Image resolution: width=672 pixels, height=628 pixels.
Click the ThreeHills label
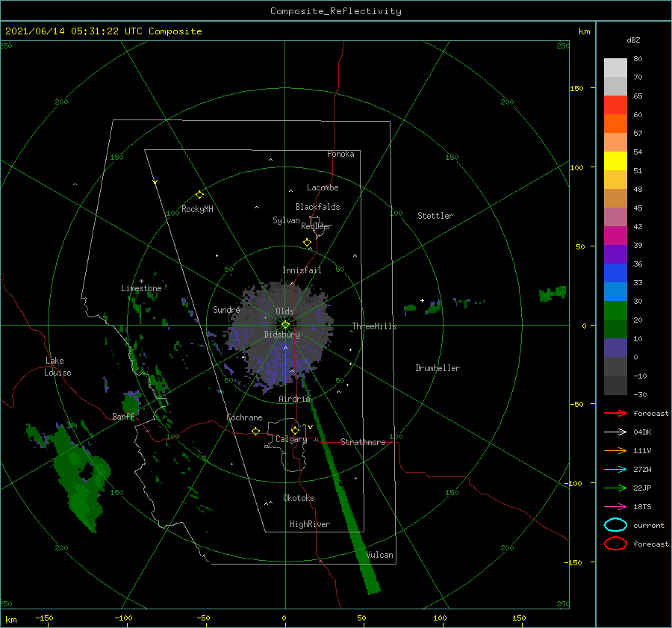point(374,326)
